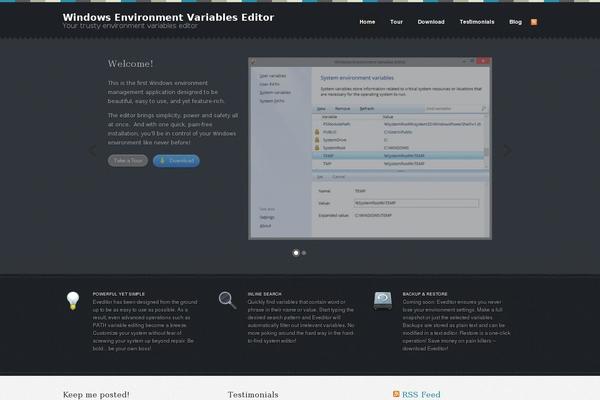Click the Windows Environment Variables Editor site title
600x400 pixels.
tap(168, 17)
